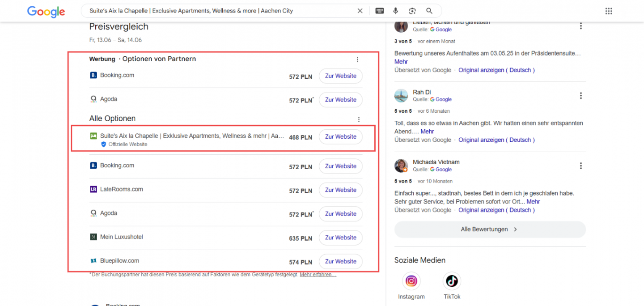Open options menu for Rah Di review
The height and width of the screenshot is (306, 644).
click(580, 96)
